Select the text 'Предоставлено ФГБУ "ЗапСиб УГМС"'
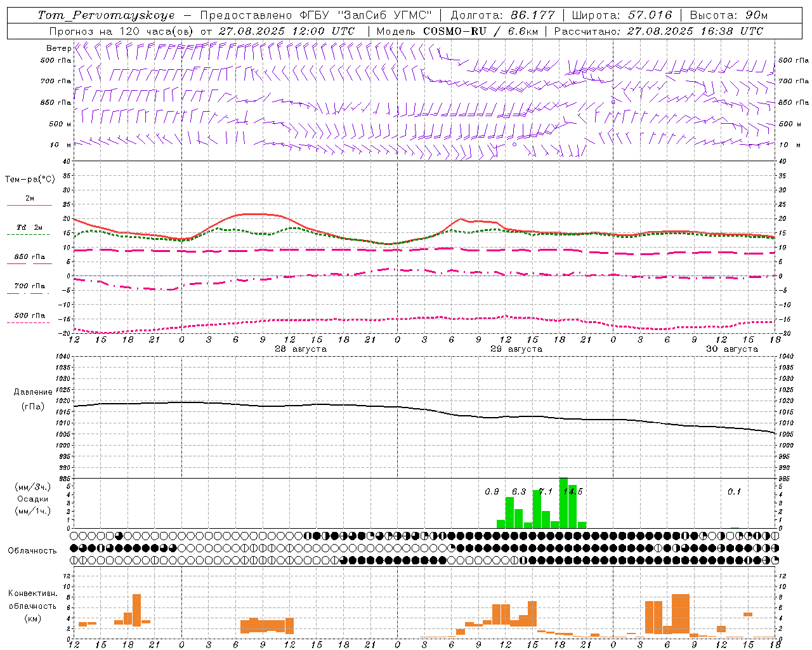Image resolution: width=812 pixels, height=650 pixels. pyautogui.click(x=316, y=15)
